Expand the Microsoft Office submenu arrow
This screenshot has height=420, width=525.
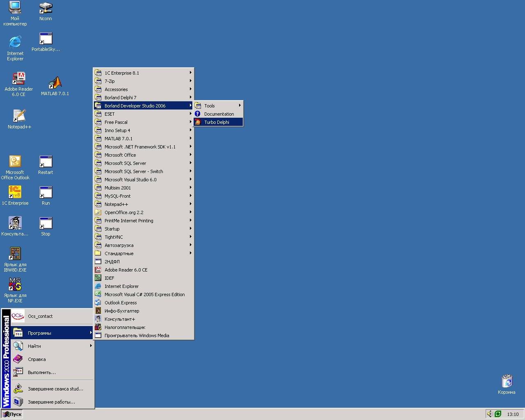point(191,155)
